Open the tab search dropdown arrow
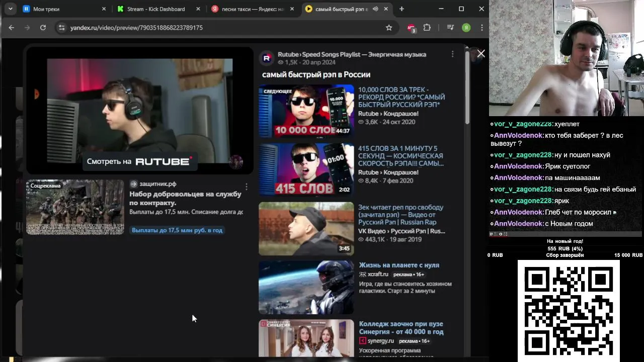Image resolution: width=644 pixels, height=362 pixels. pos(10,9)
